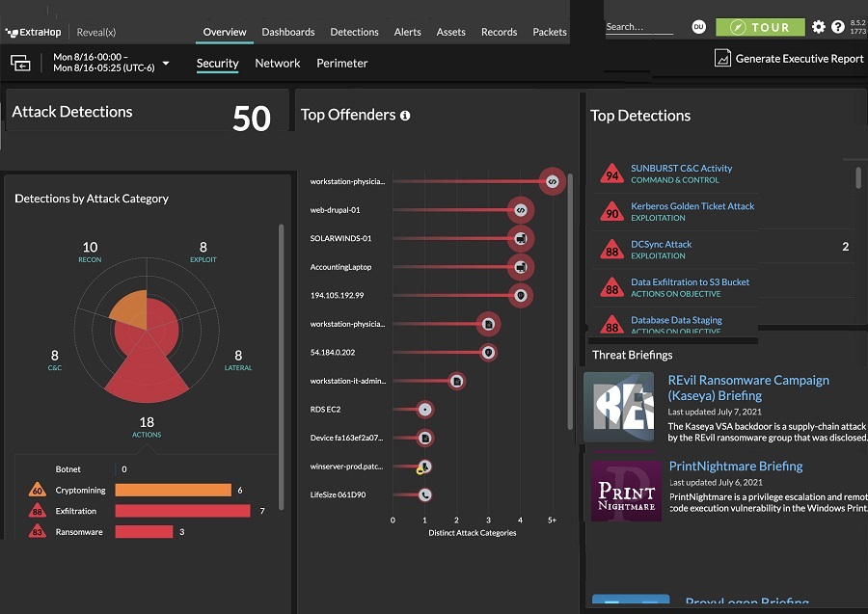868x614 pixels.
Task: Click the Top Detections list scrollbar
Action: (858, 177)
